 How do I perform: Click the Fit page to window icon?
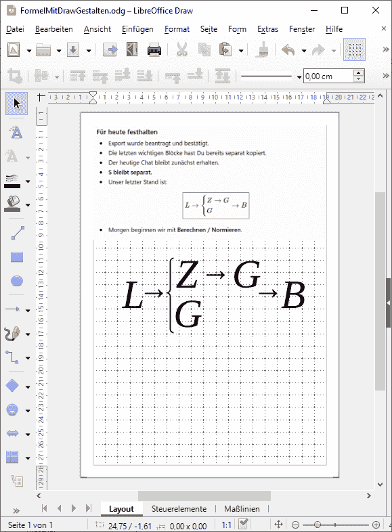point(279,525)
